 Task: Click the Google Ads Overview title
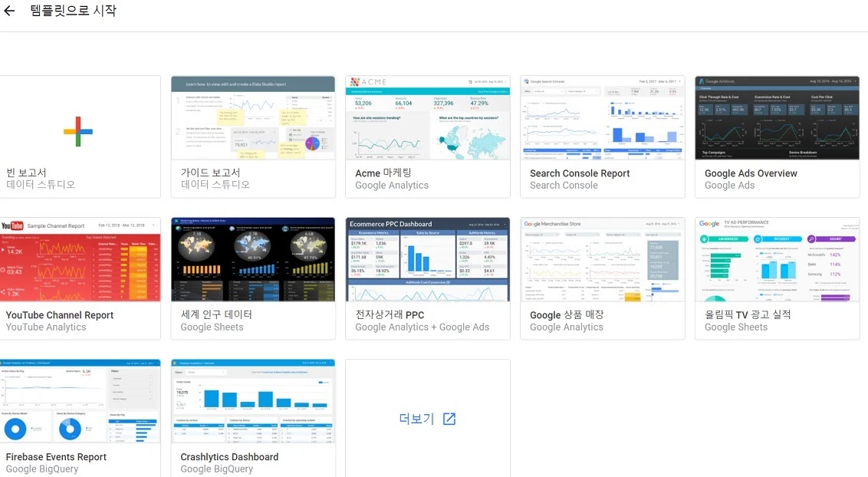click(751, 173)
